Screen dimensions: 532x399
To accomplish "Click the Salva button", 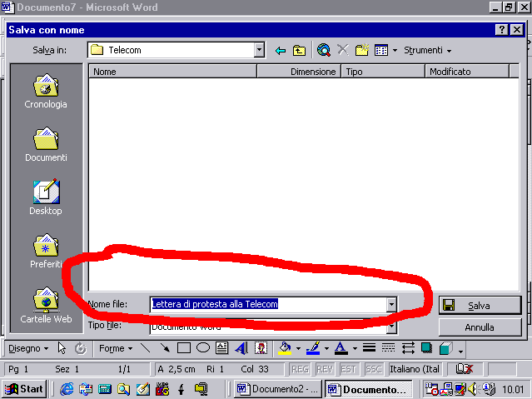I will click(x=480, y=305).
